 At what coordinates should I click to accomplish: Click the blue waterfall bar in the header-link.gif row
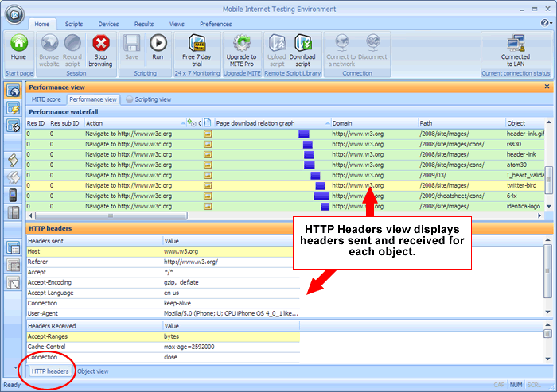point(304,134)
